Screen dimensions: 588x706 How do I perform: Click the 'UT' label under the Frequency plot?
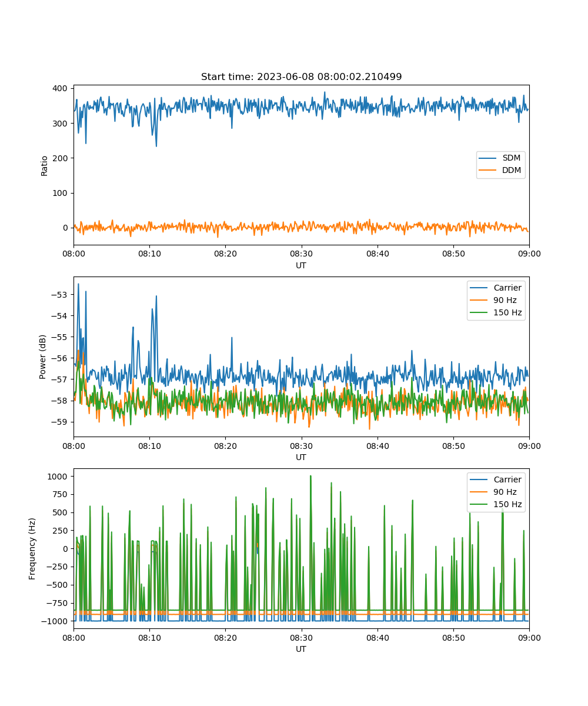click(x=301, y=649)
